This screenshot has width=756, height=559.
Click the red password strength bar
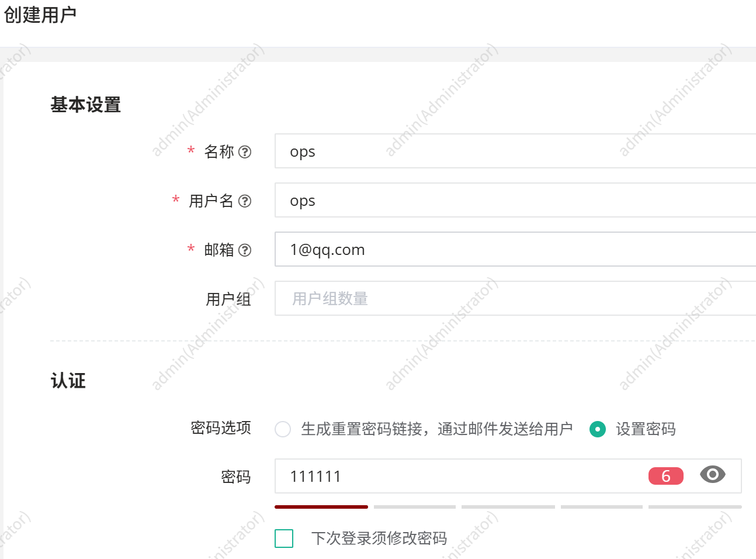321,507
